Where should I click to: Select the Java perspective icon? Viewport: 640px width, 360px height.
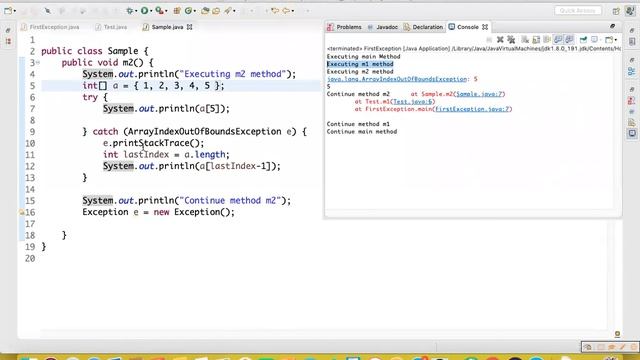630,11
